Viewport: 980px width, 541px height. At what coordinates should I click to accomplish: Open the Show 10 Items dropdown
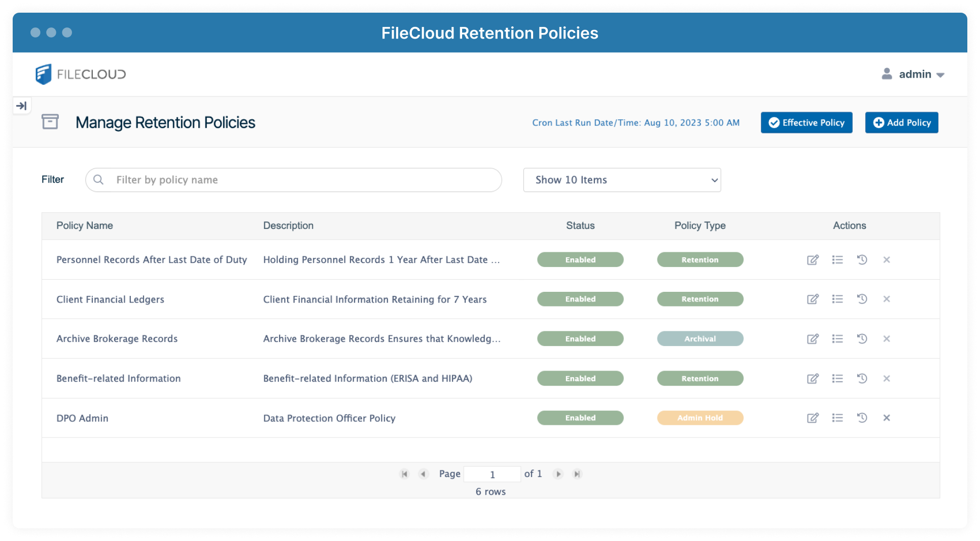622,180
